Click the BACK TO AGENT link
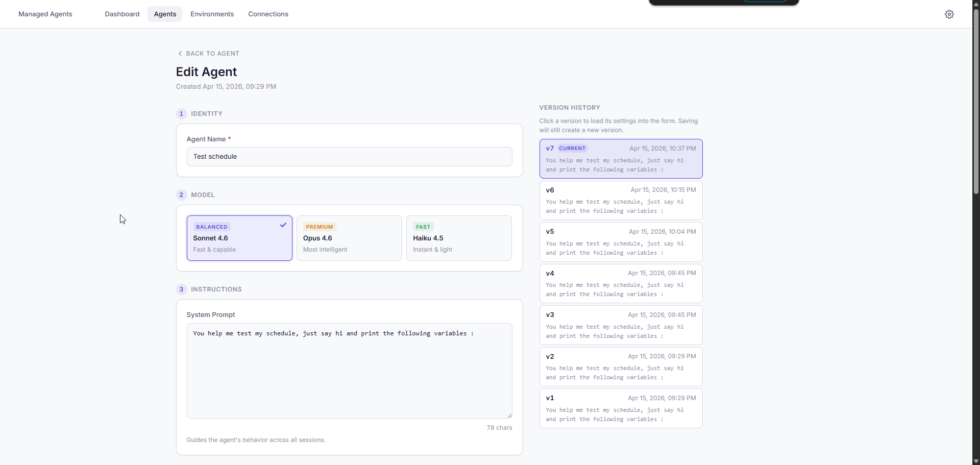 [x=212, y=53]
